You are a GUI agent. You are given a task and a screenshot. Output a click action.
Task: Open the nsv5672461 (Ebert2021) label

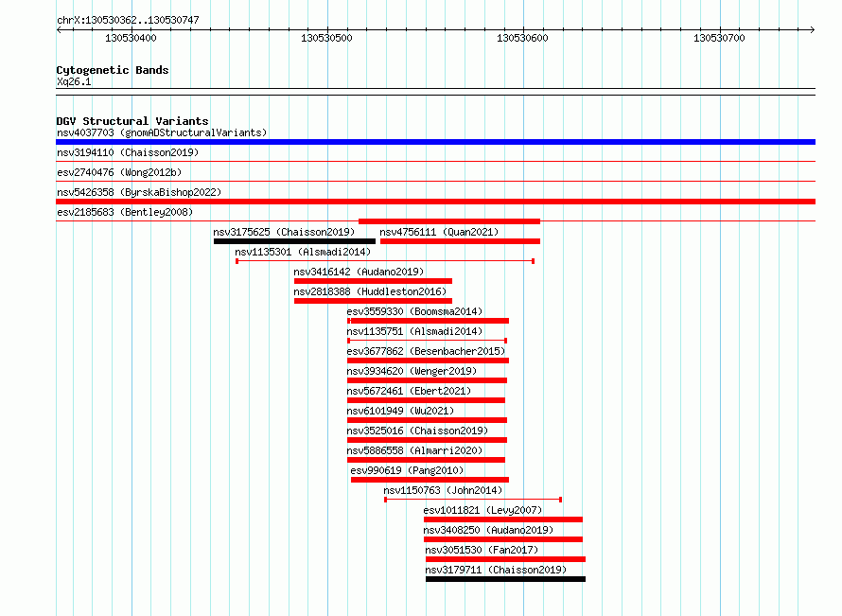click(x=410, y=391)
